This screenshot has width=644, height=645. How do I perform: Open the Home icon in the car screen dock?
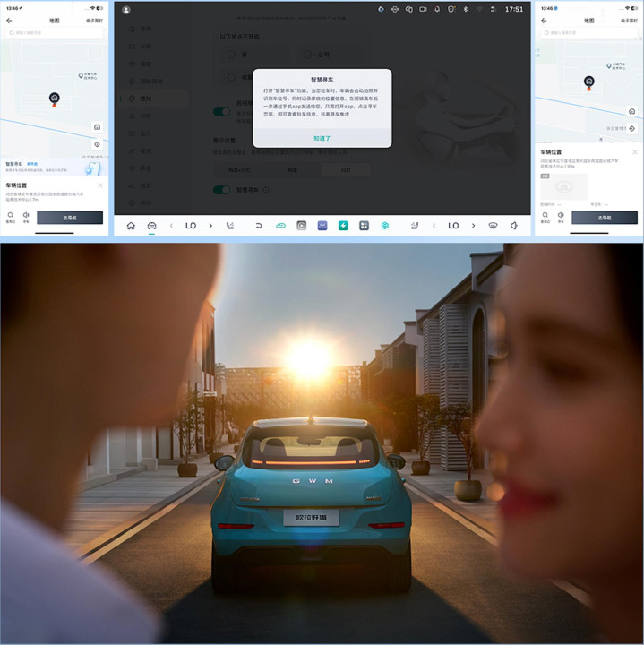131,226
